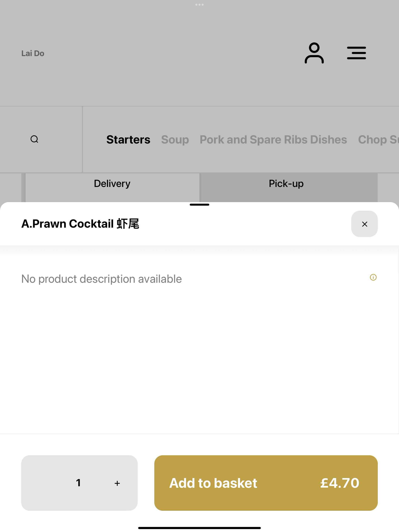Viewport: 399px width, 532px height.
Task: Tap the A.Prawn Cocktail product title
Action: pos(80,224)
